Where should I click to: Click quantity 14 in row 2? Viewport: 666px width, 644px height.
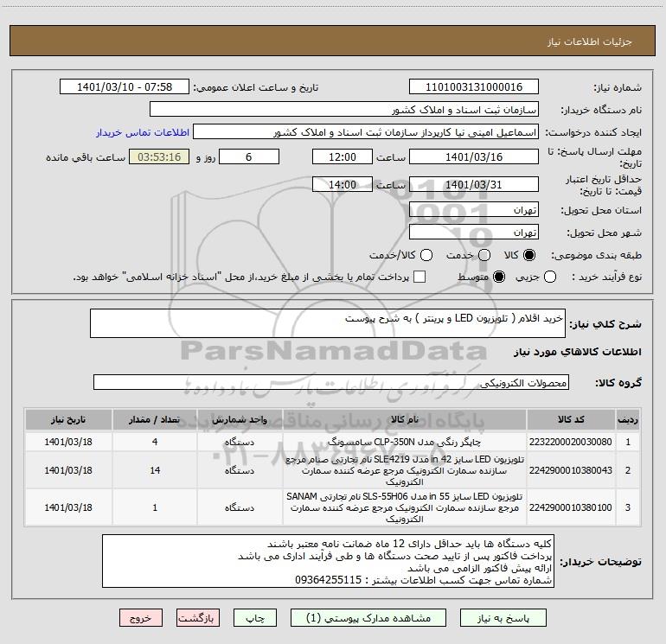click(155, 470)
